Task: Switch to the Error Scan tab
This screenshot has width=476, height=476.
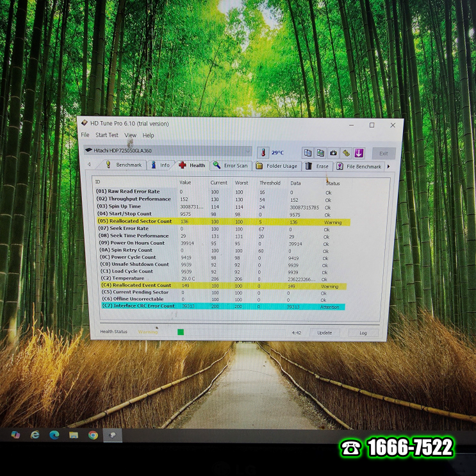Action: [x=231, y=165]
